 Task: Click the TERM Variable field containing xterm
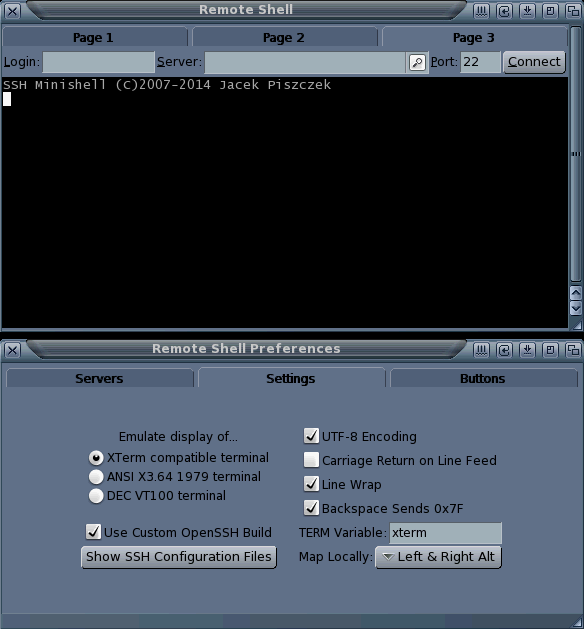(446, 533)
